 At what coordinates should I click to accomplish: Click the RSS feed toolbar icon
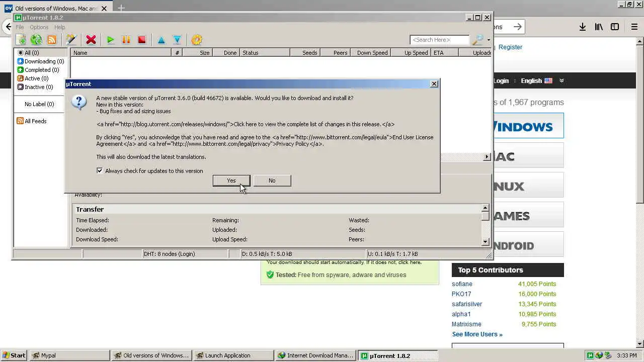point(52,40)
